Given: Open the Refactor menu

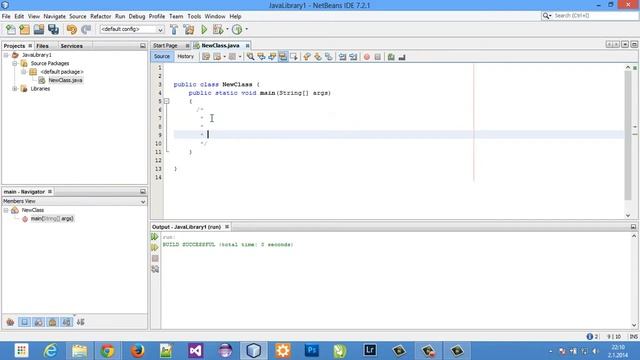Looking at the screenshot, I should click(100, 16).
